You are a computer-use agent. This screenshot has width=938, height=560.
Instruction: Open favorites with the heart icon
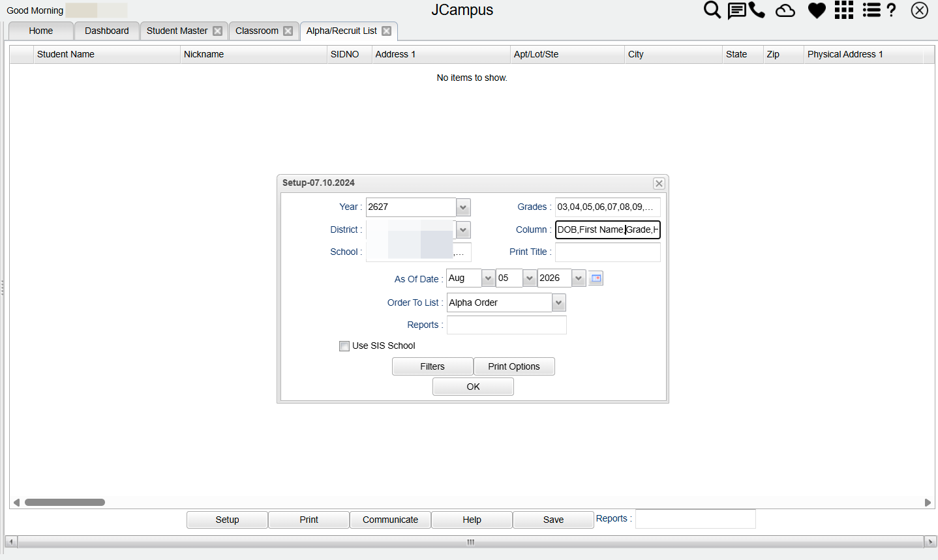817,10
